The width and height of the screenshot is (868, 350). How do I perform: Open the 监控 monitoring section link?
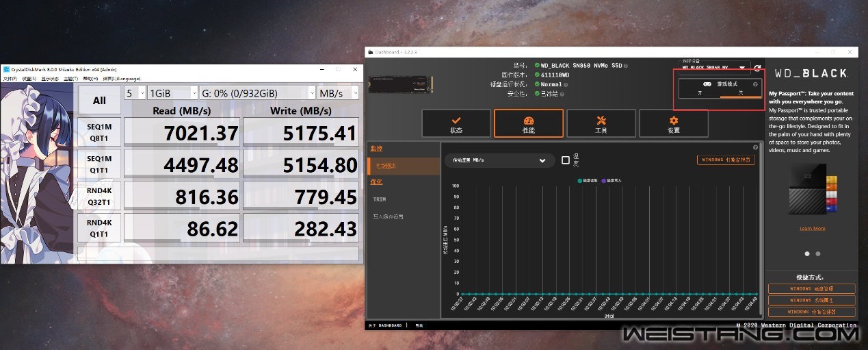376,148
